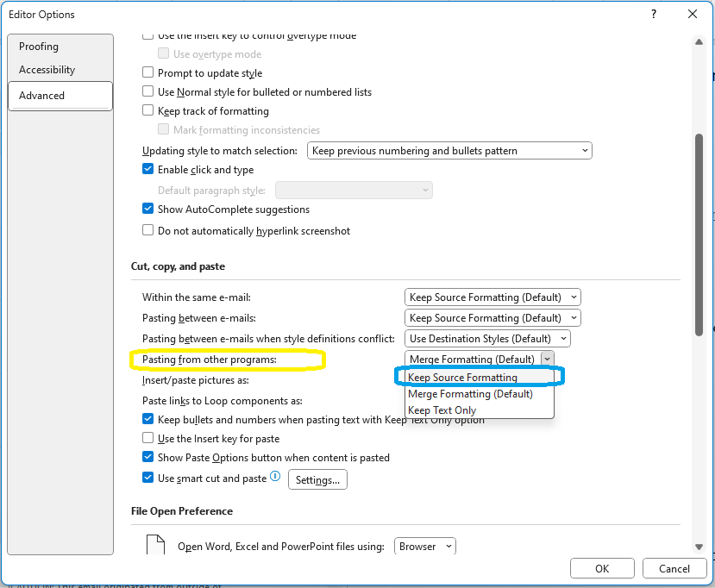Viewport: 715px width, 588px height.
Task: Click the document icon under File Open Preference
Action: coord(155,546)
